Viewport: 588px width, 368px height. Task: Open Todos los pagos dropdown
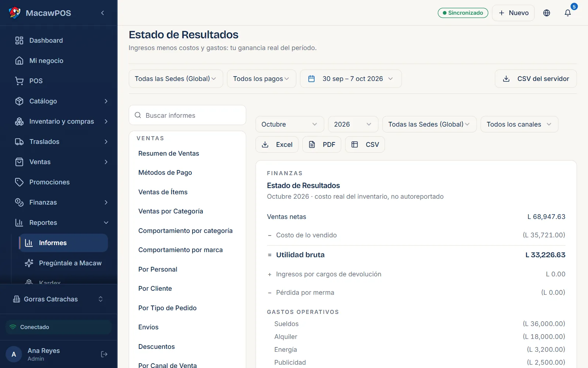tap(261, 79)
